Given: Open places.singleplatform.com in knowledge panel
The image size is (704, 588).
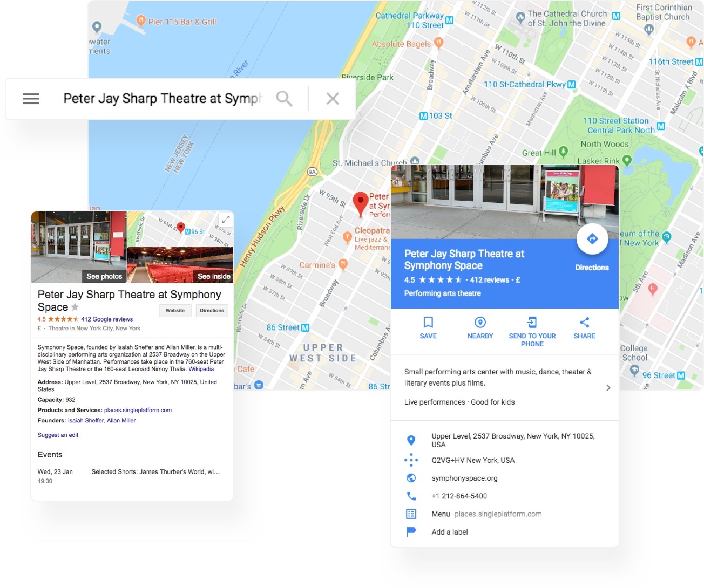Looking at the screenshot, I should tap(138, 410).
